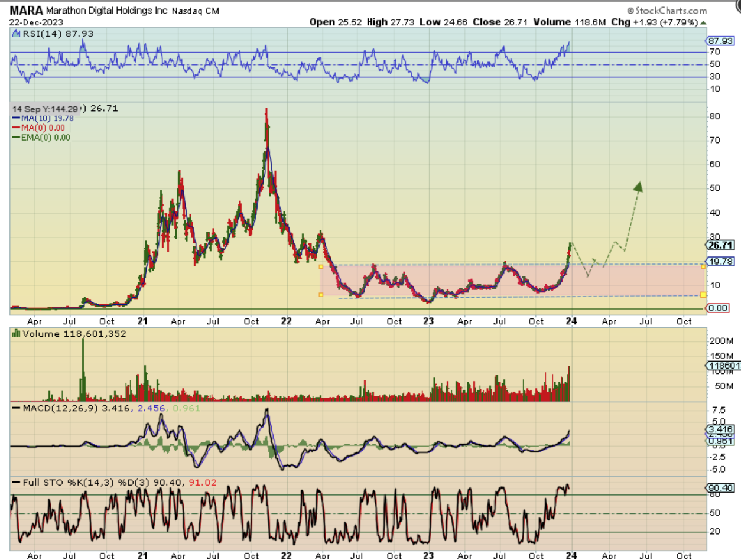This screenshot has width=741, height=560.
Task: Click the 40 price axis label
Action: click(716, 213)
